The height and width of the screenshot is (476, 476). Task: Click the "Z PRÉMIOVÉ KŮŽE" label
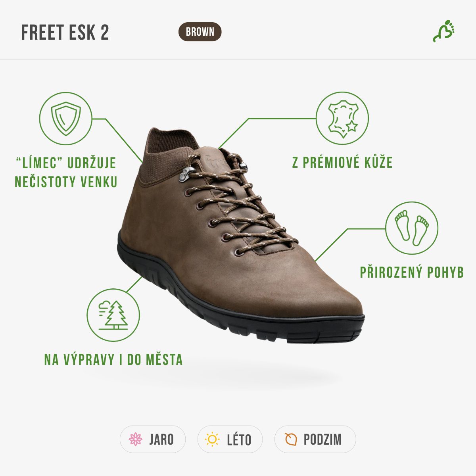point(342,163)
